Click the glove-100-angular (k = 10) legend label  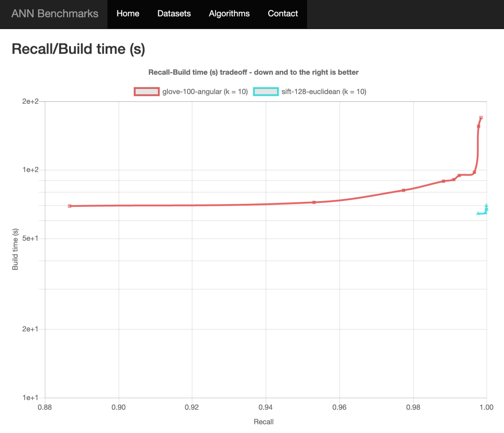[x=205, y=92]
